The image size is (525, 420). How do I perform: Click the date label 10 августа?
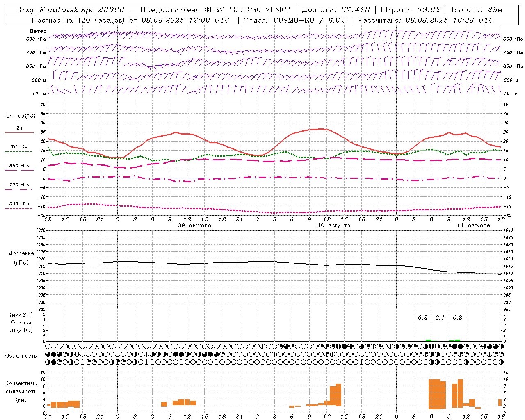[x=334, y=226]
